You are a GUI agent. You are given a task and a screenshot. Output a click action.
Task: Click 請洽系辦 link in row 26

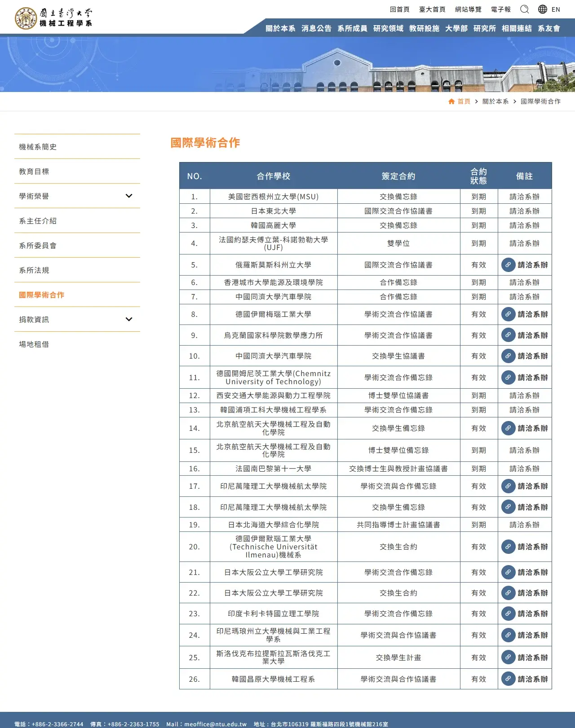click(x=533, y=679)
